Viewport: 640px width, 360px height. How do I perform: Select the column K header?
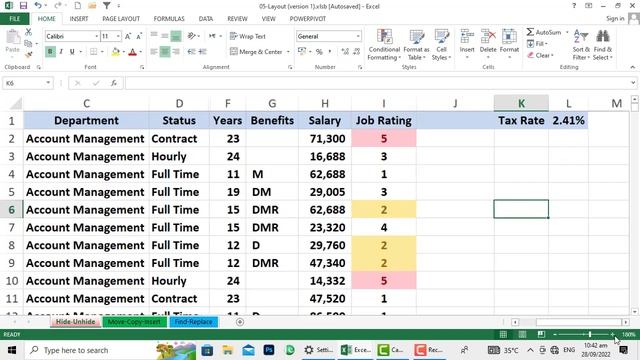(x=521, y=103)
